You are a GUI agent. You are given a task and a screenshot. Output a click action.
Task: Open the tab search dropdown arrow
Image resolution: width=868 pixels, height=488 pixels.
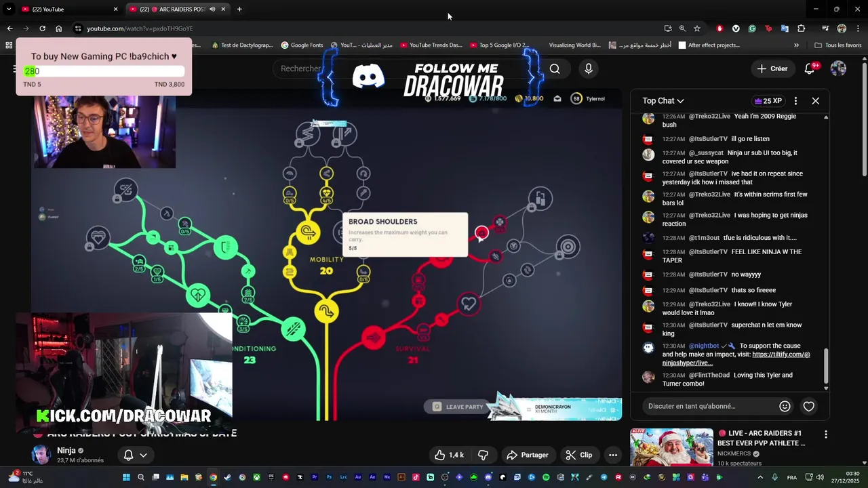point(9,9)
